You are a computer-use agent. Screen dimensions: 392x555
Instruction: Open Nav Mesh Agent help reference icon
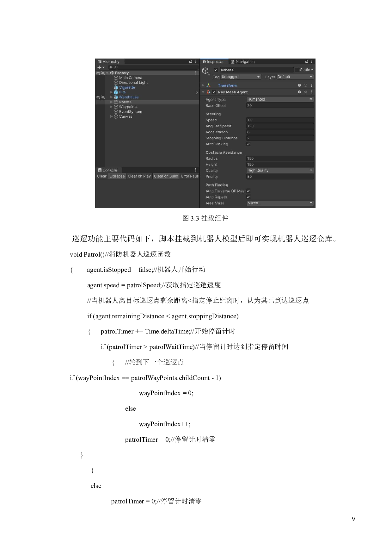(x=299, y=92)
